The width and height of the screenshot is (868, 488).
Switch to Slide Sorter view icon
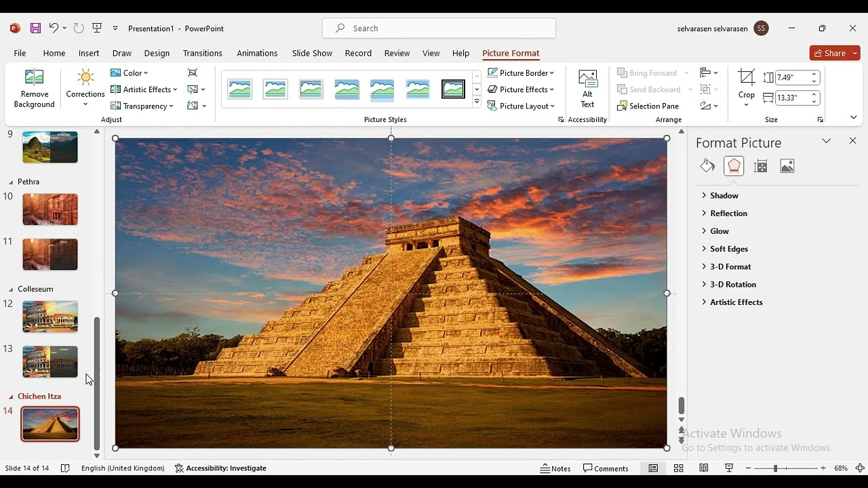click(678, 468)
